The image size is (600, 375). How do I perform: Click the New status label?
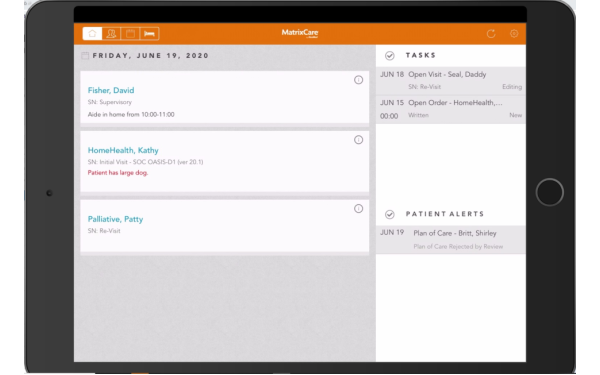point(515,115)
